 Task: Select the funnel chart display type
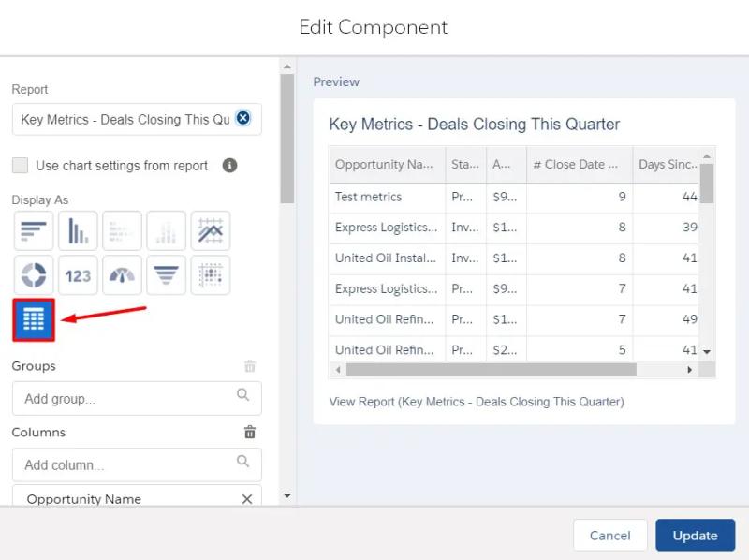[x=166, y=275]
